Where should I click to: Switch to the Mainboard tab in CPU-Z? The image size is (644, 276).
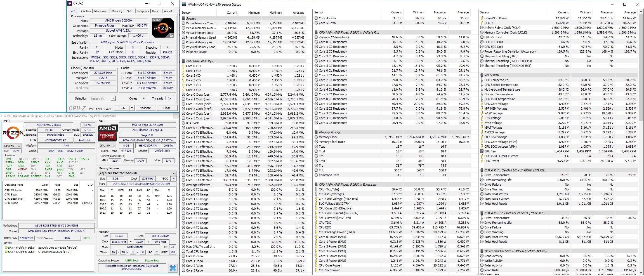tap(101, 11)
